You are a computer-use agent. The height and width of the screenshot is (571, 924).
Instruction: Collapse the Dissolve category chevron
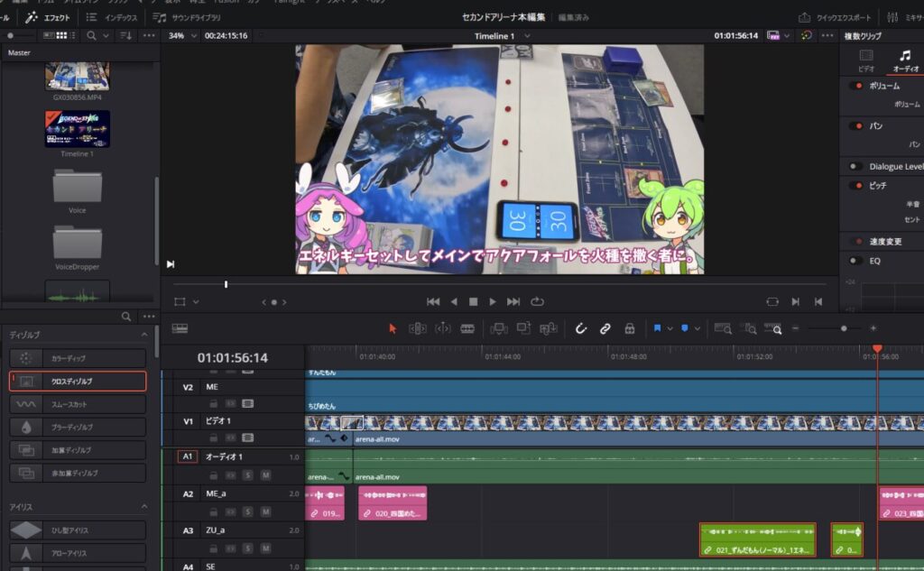(x=144, y=335)
